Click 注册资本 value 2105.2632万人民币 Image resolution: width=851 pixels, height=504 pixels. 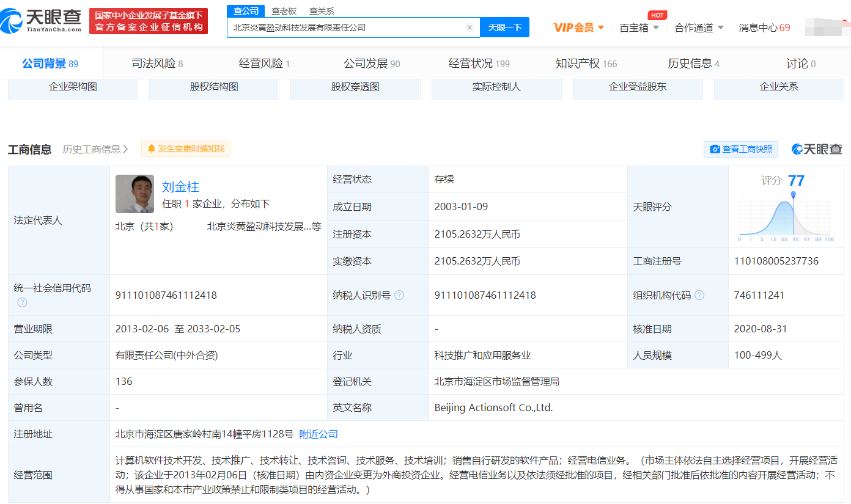477,234
